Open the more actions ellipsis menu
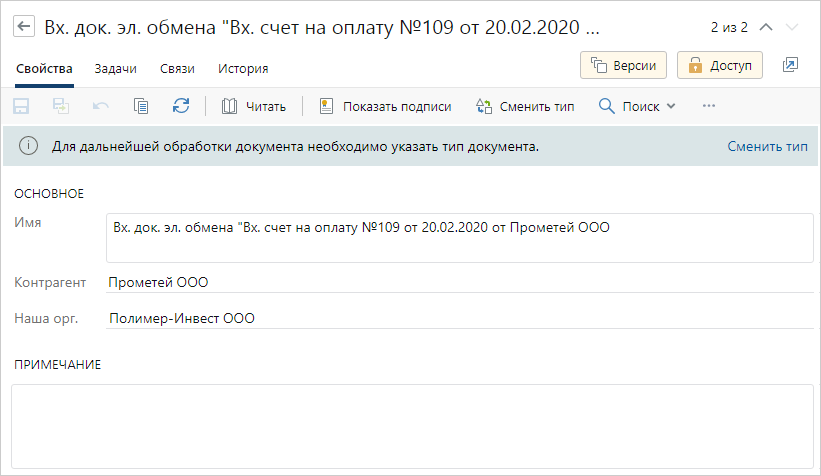Image resolution: width=821 pixels, height=476 pixels. click(709, 106)
